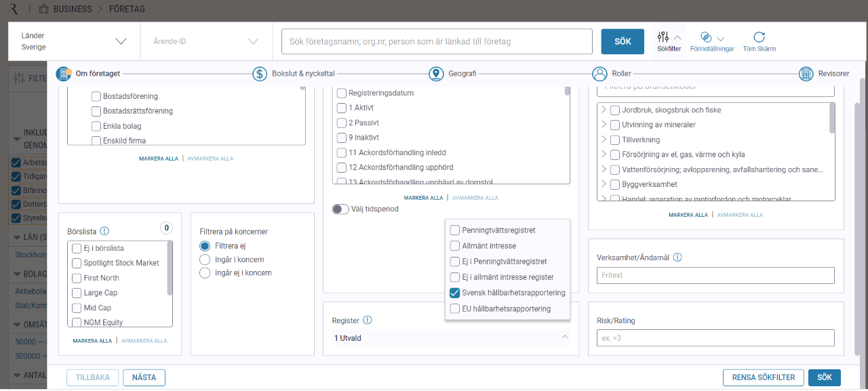Click the NÄSTA button
This screenshot has height=391, width=868.
(144, 377)
